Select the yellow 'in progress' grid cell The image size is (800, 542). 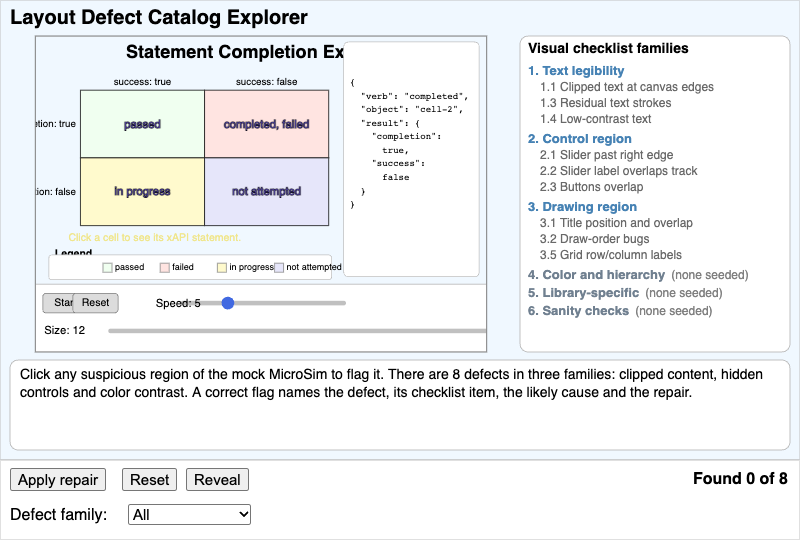pos(142,191)
